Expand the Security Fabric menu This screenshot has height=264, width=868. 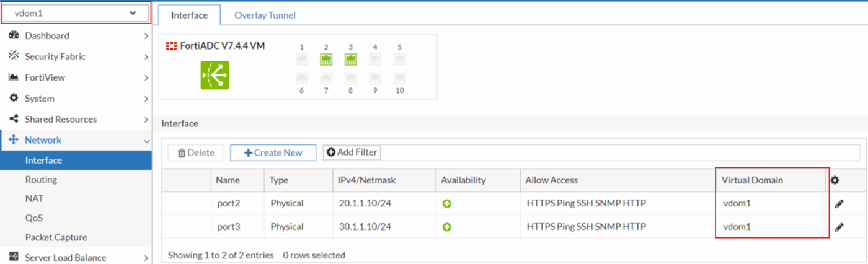[76, 56]
